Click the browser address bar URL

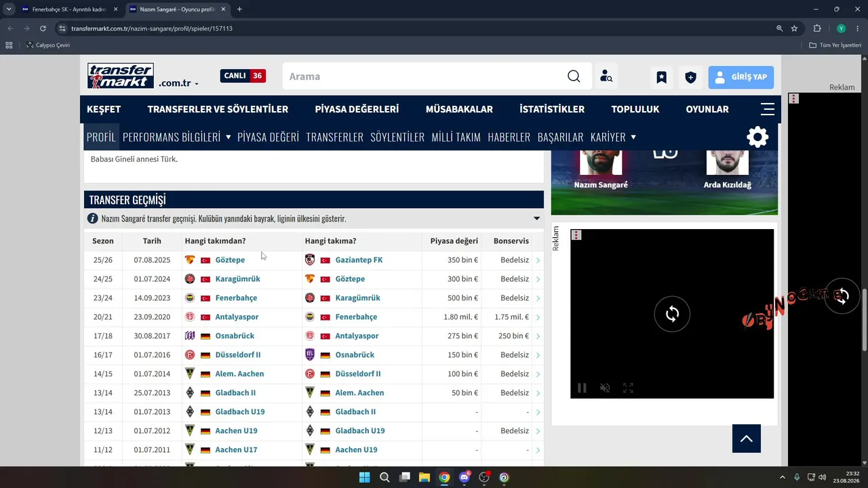(x=152, y=28)
